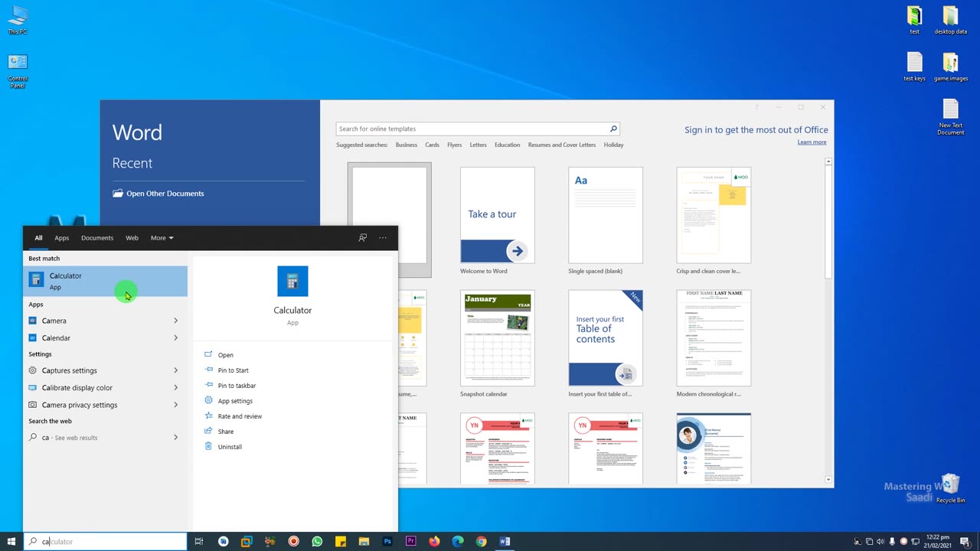The image size is (980, 551).
Task: Open the search feedback icon
Action: (363, 238)
